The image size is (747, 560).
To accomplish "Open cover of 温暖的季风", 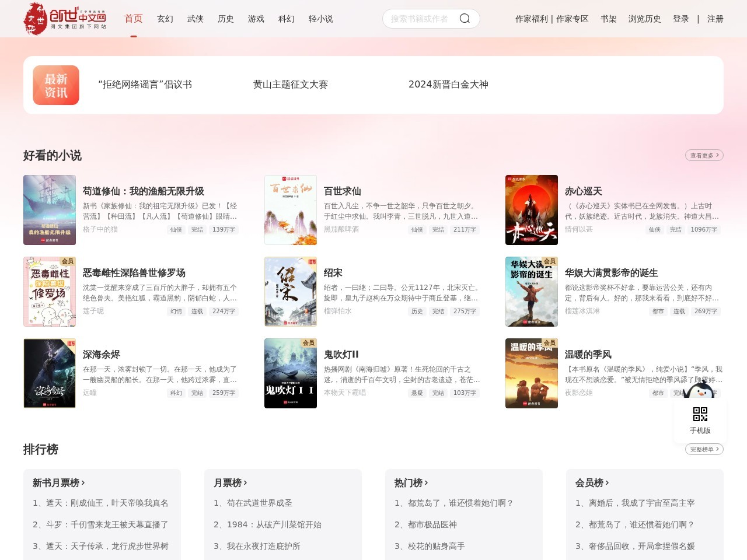I will [532, 373].
